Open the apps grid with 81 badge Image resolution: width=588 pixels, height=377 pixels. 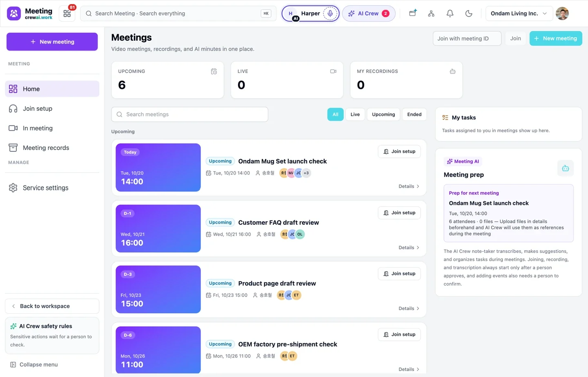click(67, 13)
